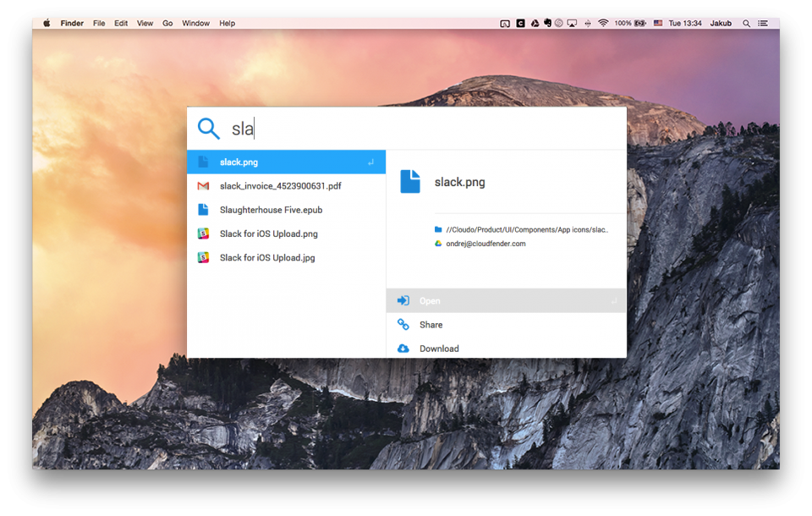812x516 pixels.
Task: Click the Gmail icon beside slack_invoice PDF
Action: click(x=203, y=186)
